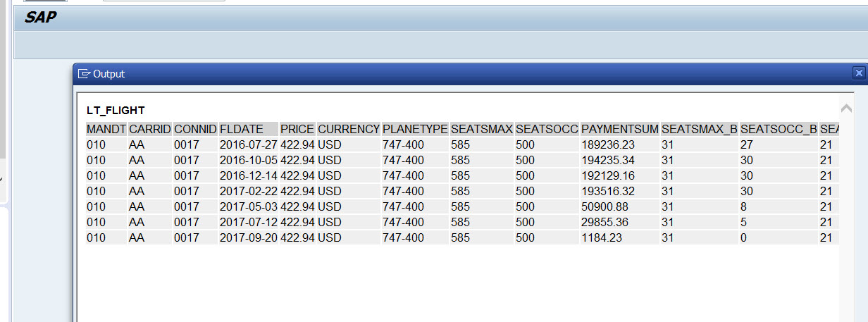Image resolution: width=868 pixels, height=322 pixels.
Task: Click the SEATSOCC_B column header
Action: 779,129
